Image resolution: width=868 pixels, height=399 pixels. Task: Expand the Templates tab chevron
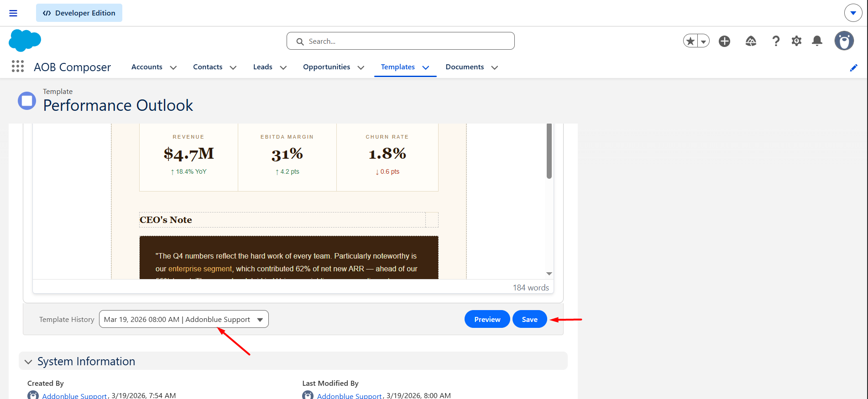[x=426, y=67]
